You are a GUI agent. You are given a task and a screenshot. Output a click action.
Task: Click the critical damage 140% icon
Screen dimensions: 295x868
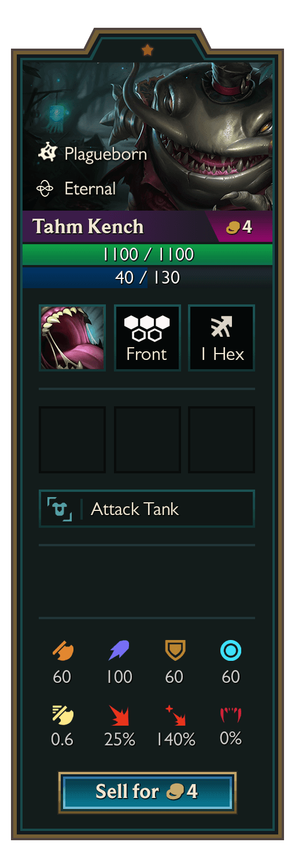click(174, 715)
